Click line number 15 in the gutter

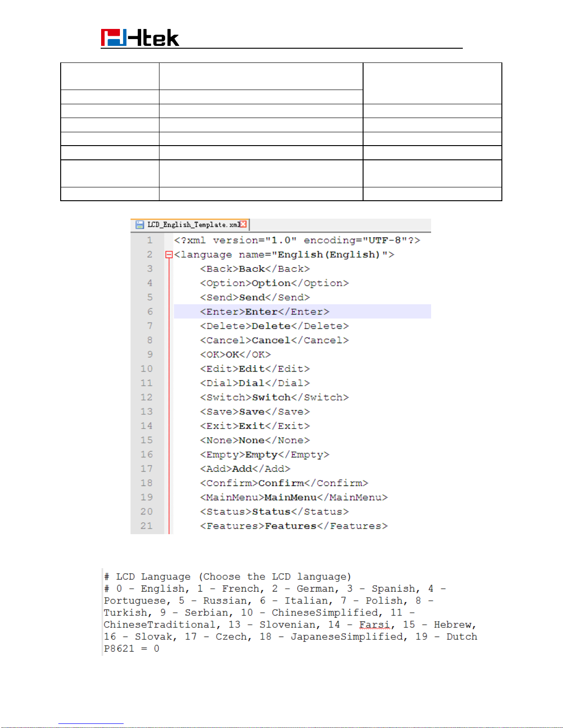147,440
